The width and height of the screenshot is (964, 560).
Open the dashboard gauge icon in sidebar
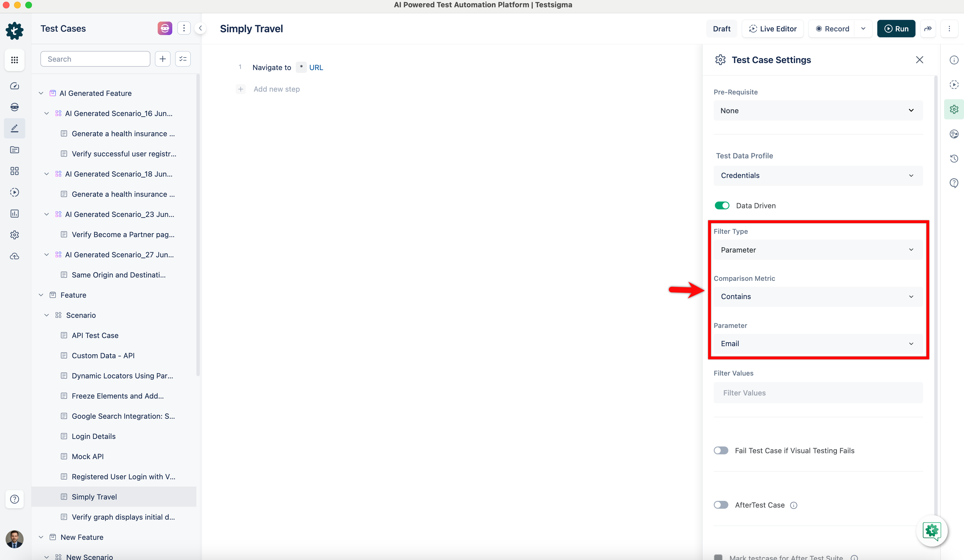pos(15,86)
